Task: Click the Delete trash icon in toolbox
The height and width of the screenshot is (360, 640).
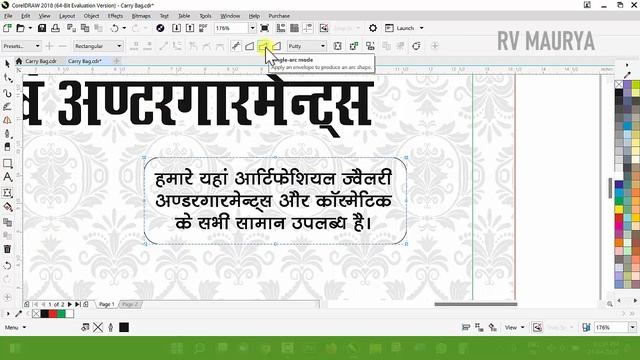Action: 7,249
